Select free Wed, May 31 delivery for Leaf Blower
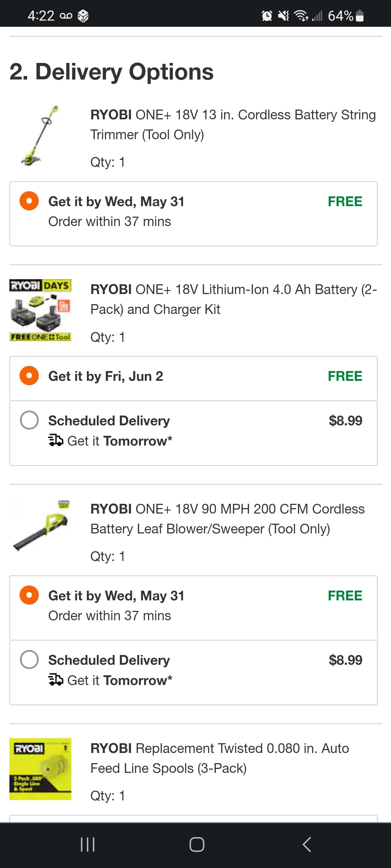Image resolution: width=391 pixels, height=868 pixels. tap(29, 595)
